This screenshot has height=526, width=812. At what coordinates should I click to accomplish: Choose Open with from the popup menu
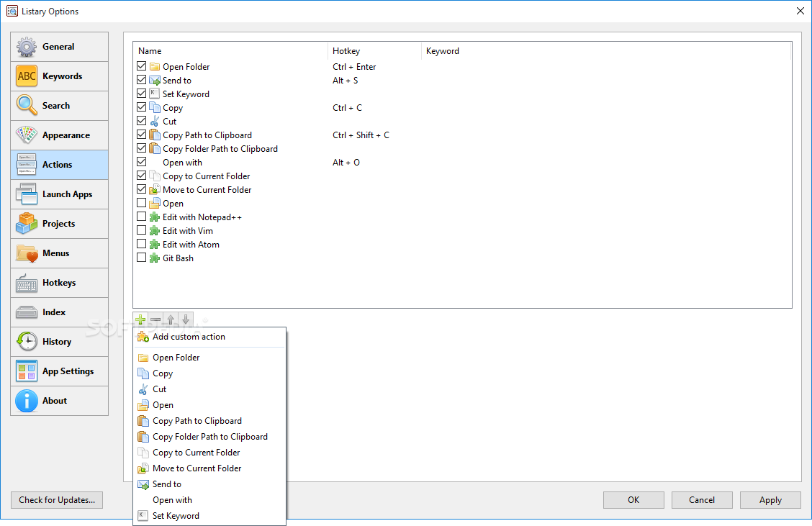pos(209,500)
